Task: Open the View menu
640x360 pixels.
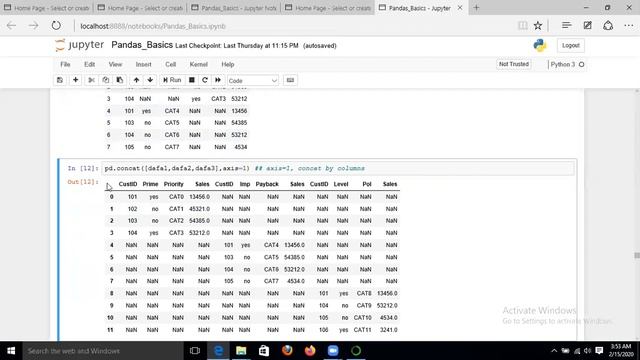Action: (x=115, y=64)
